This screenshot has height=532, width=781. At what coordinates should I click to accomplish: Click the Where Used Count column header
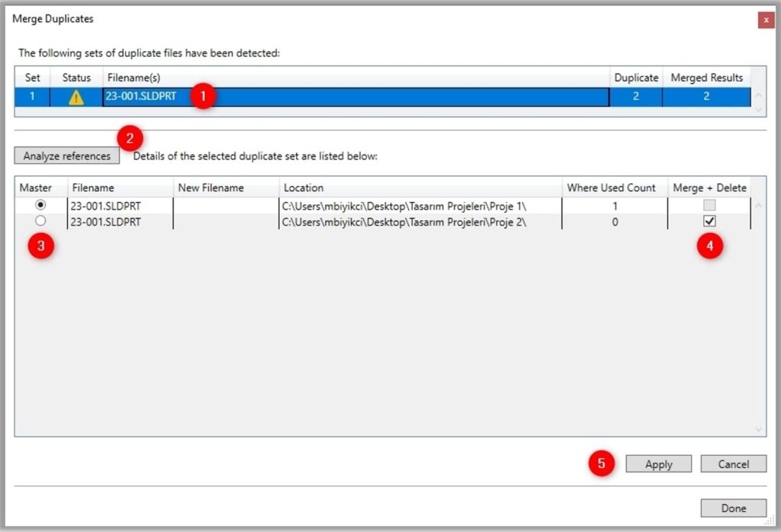point(611,187)
